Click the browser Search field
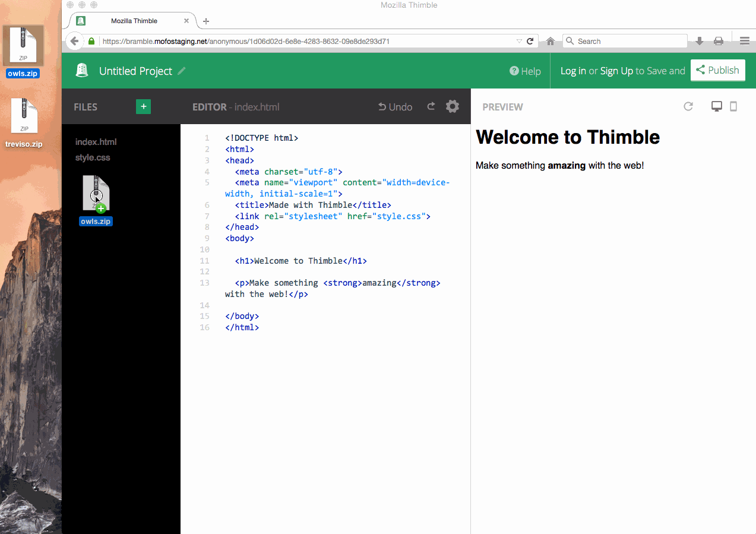Image resolution: width=756 pixels, height=534 pixels. tap(625, 41)
